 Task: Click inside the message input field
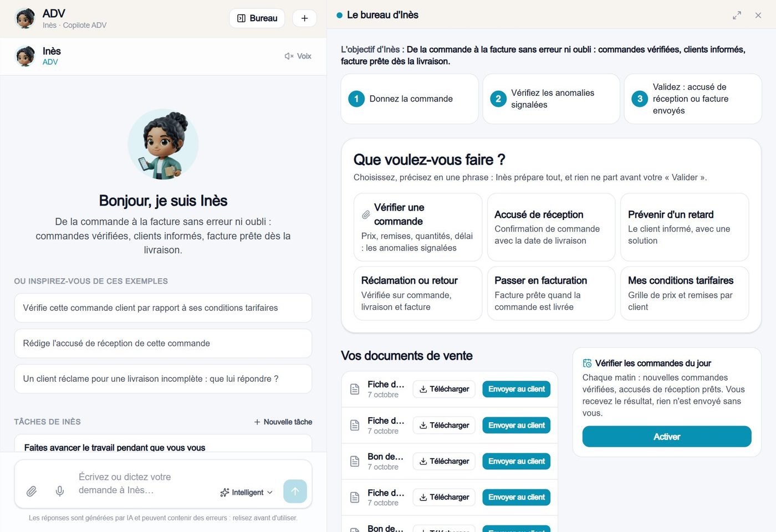[144, 484]
